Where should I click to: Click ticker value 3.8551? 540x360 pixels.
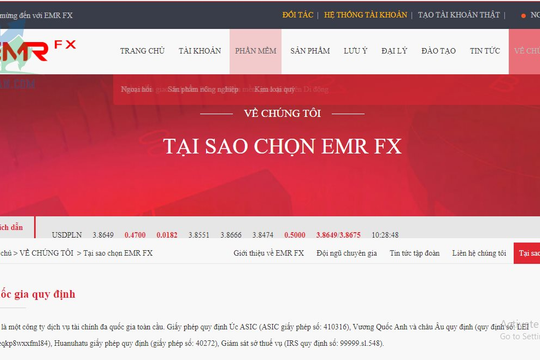click(x=199, y=235)
